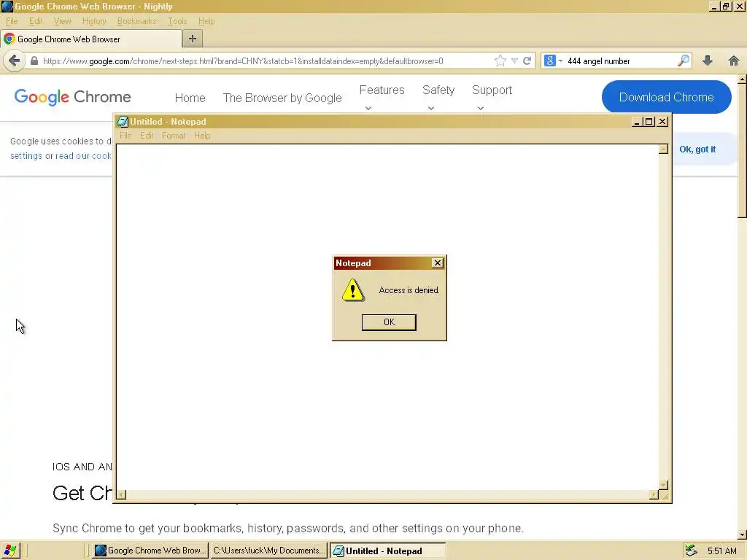Switch to Google Chrome Web Brow... taskbar button
This screenshot has width=747, height=560.
click(x=150, y=551)
